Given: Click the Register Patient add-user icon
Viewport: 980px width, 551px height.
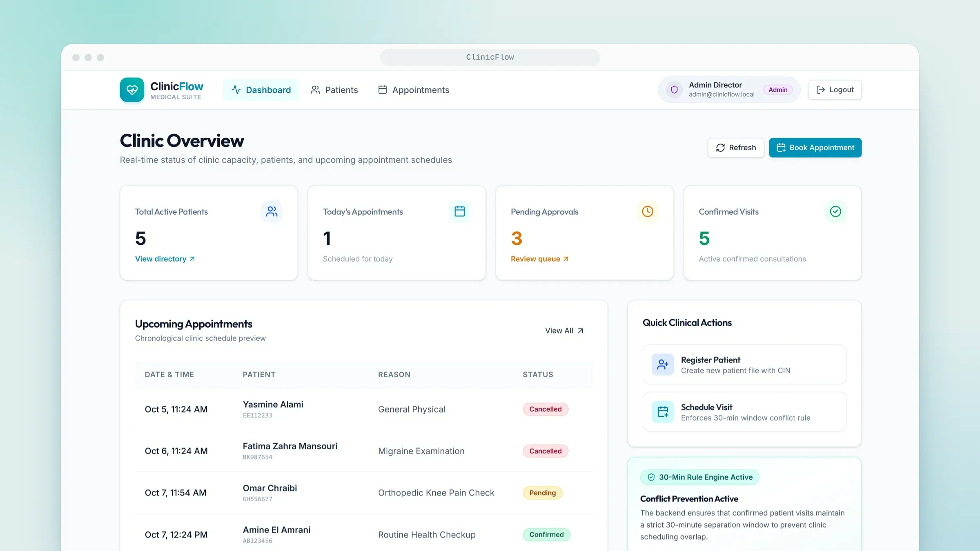Looking at the screenshot, I should pos(663,364).
